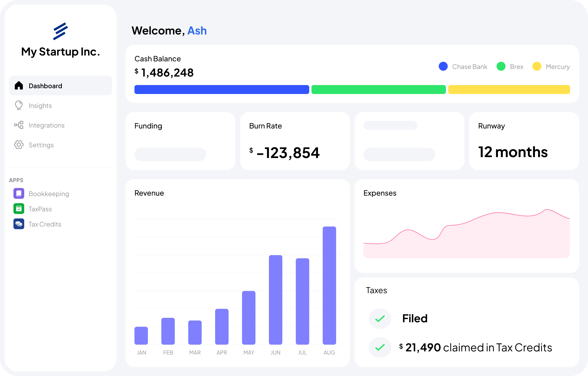Screen dimensions: 588x376
Task: Click the Settings gear icon
Action: point(19,145)
